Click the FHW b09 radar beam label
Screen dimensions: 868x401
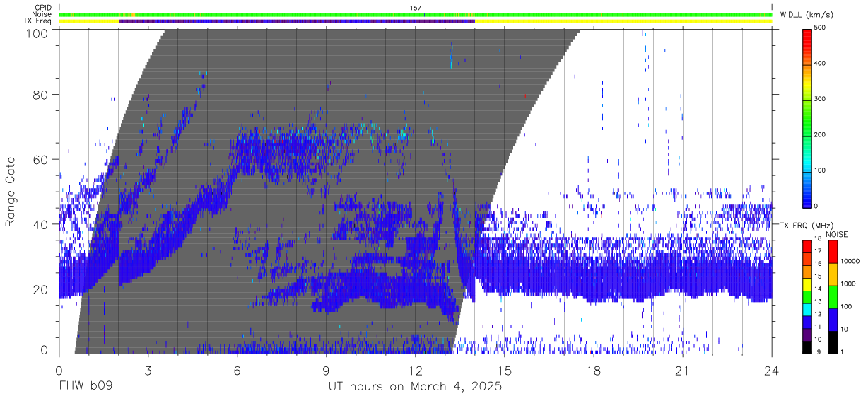click(86, 387)
